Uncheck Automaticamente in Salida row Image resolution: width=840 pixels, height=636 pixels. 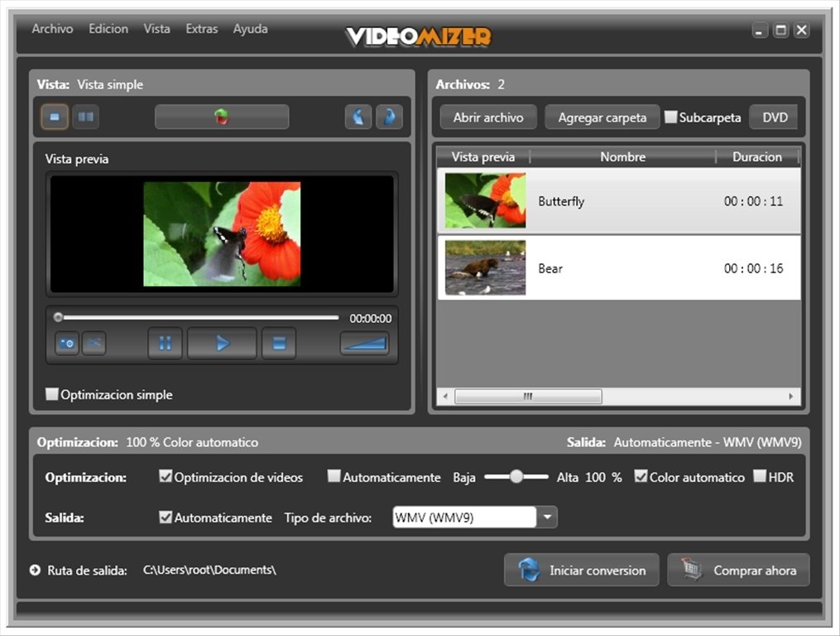(x=166, y=517)
